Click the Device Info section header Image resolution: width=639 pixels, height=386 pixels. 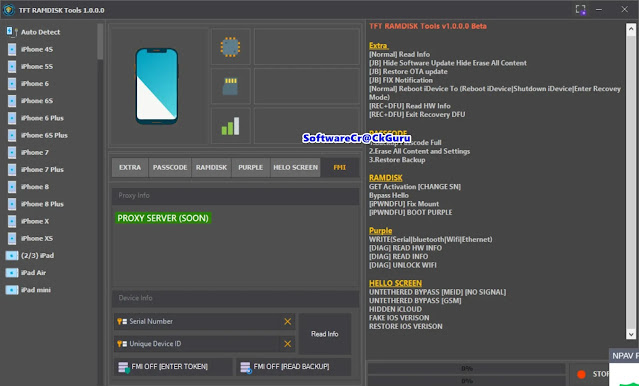(236, 298)
